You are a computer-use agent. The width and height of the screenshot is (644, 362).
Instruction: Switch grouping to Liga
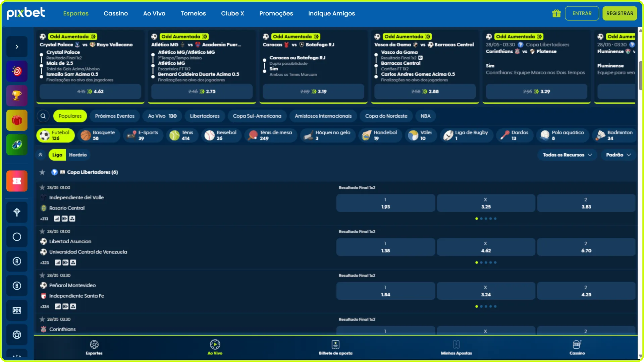pyautogui.click(x=57, y=155)
